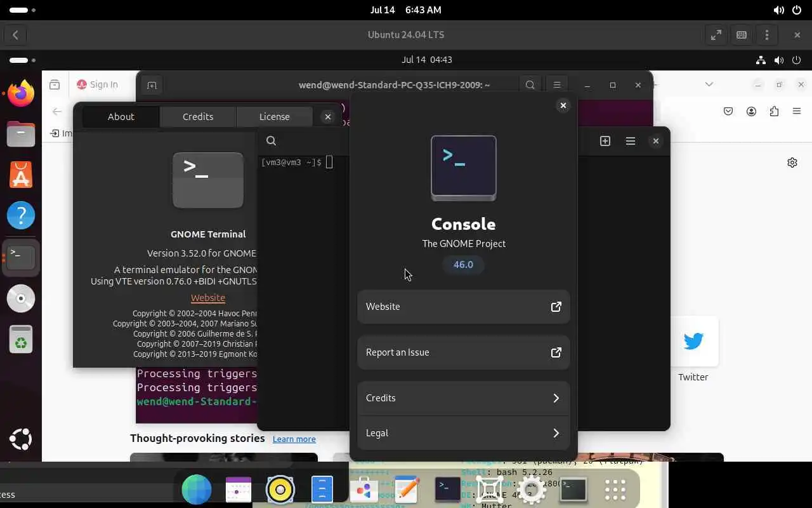812x508 pixels.
Task: Click the Learn more link
Action: coord(294,439)
